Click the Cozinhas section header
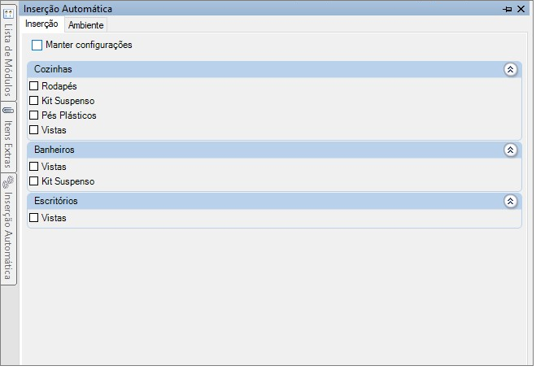The height and width of the screenshot is (392, 558). pyautogui.click(x=274, y=69)
